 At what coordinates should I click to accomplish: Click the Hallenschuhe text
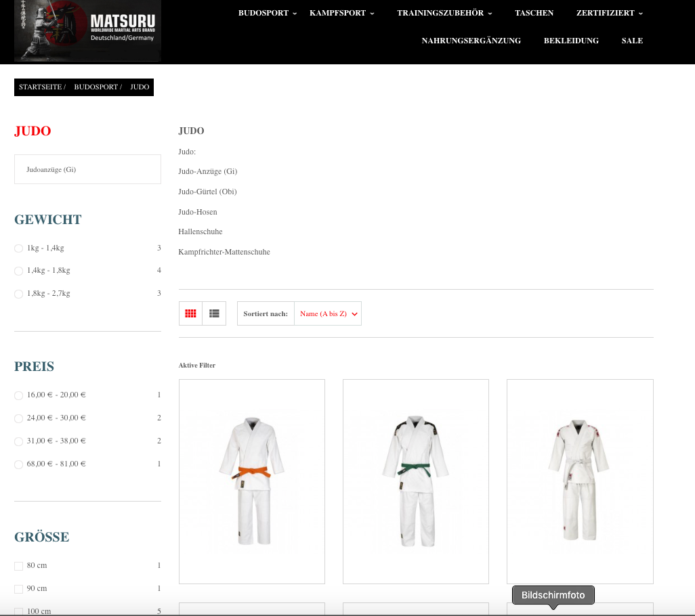201,232
